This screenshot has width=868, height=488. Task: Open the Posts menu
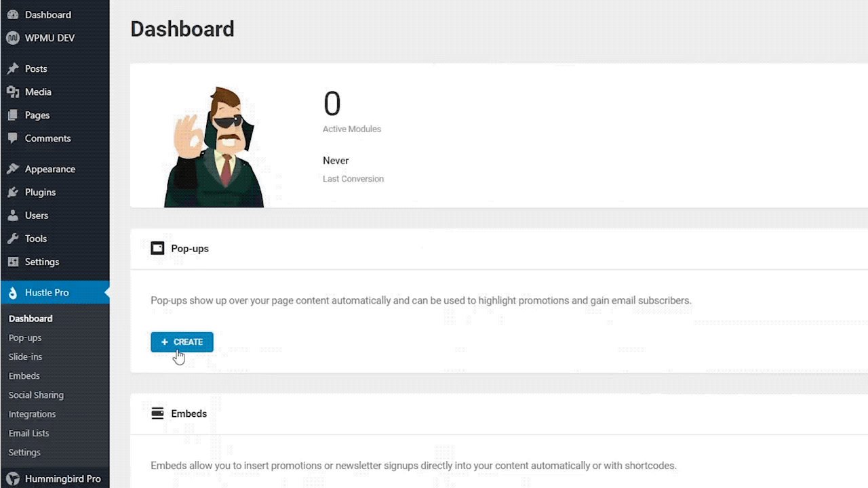coord(54,68)
